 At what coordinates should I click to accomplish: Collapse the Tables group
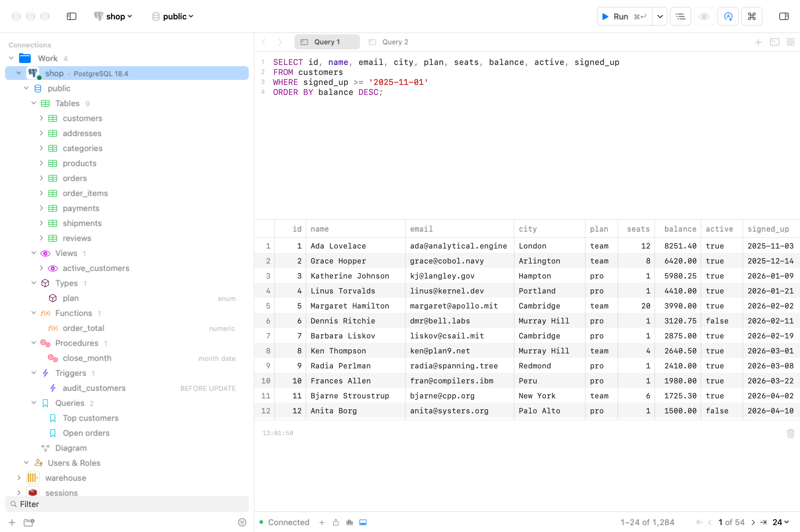tap(34, 103)
